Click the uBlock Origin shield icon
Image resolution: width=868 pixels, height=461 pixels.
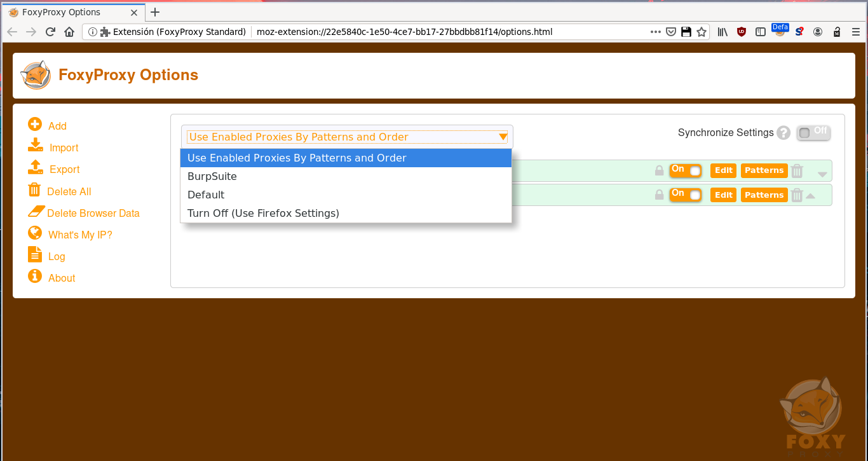coord(742,32)
